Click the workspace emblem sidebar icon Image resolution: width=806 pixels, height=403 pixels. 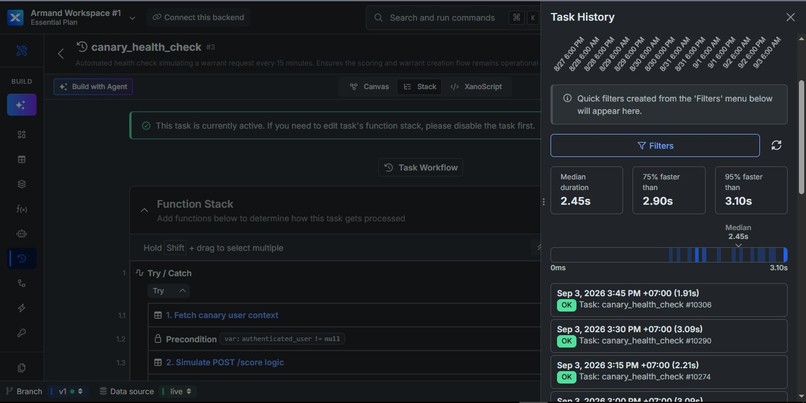tap(22, 50)
